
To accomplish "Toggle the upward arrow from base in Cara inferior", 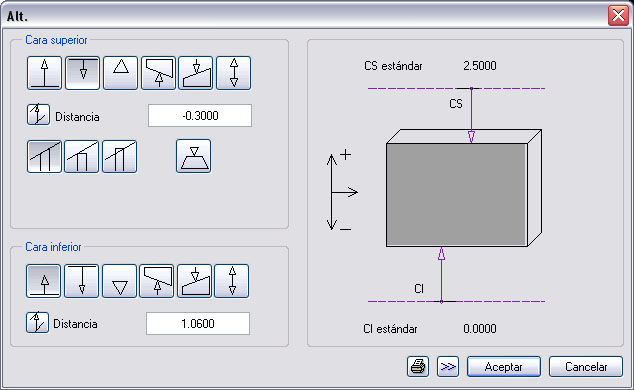I will [x=44, y=281].
